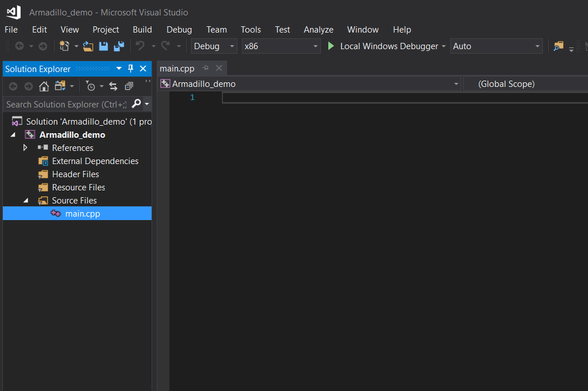Open the Debug solution configuration dropdown

click(214, 46)
